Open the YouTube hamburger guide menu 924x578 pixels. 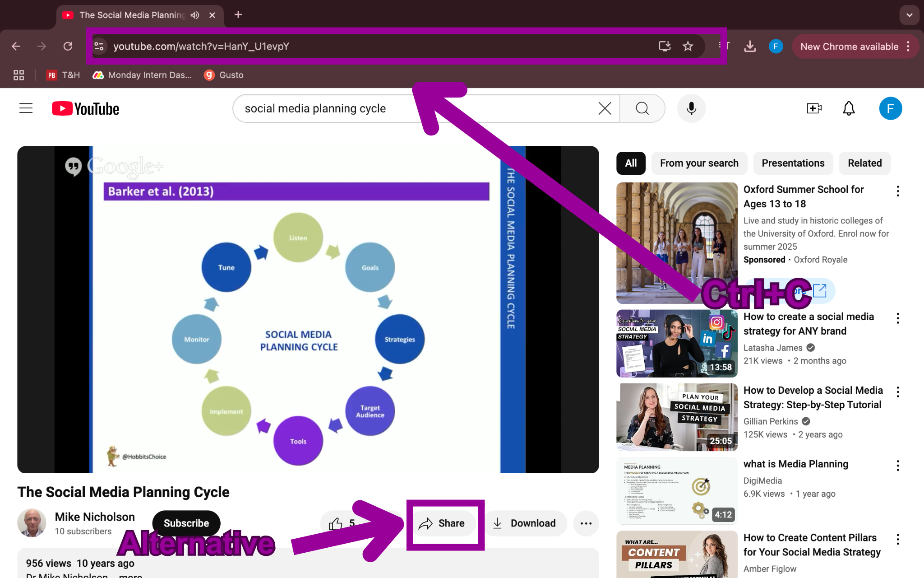tap(26, 108)
